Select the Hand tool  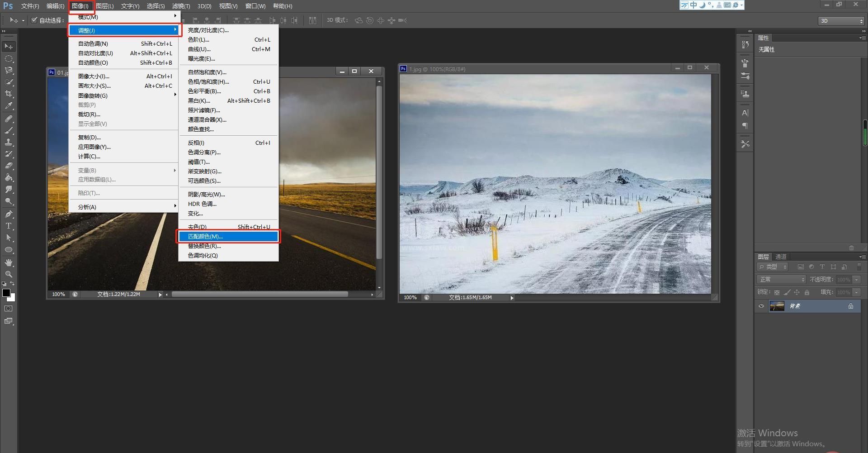point(9,262)
